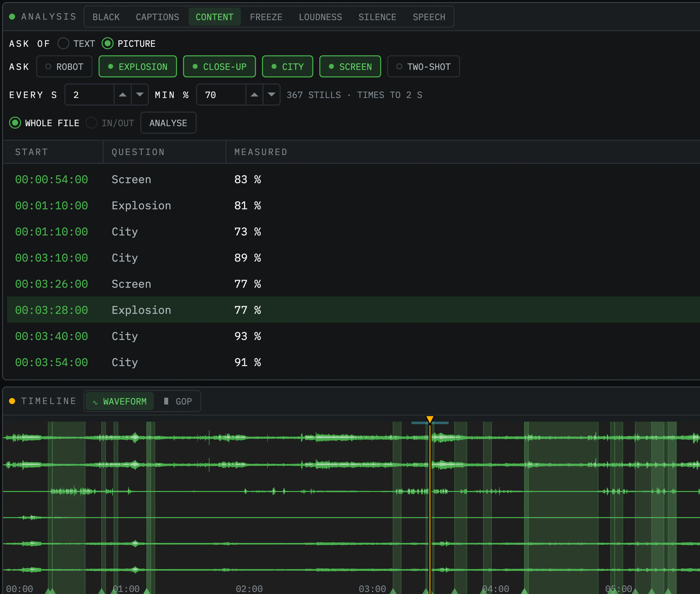Open the CAPTIONS analysis tab

coord(157,17)
